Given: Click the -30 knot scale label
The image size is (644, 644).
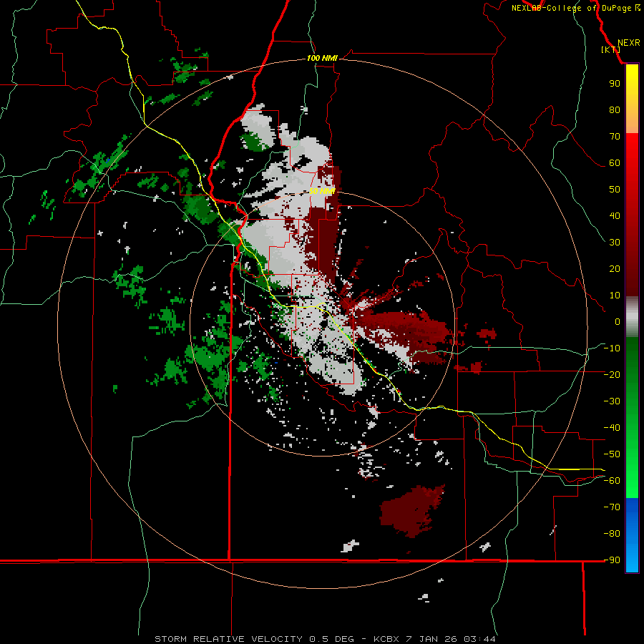Looking at the screenshot, I should tap(612, 401).
